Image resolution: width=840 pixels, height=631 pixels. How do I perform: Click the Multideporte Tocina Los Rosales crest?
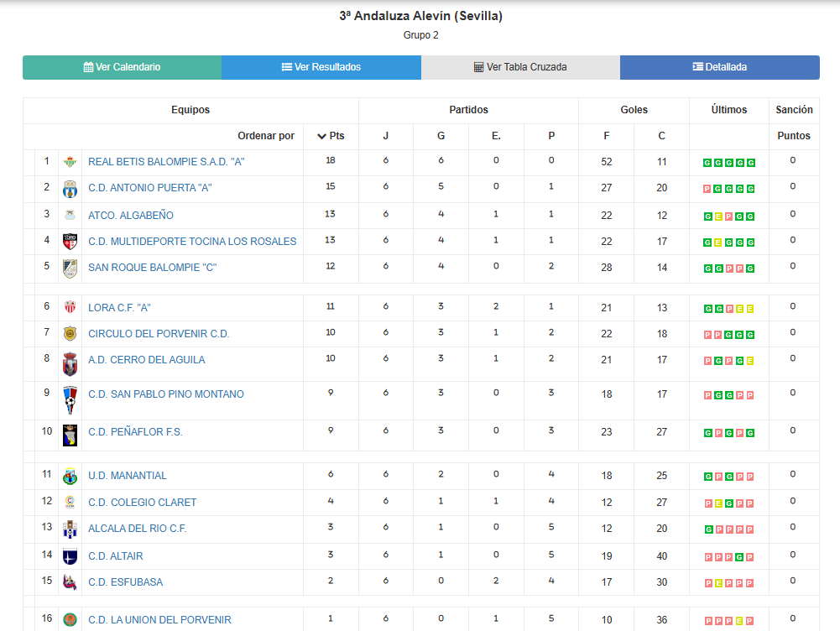pyautogui.click(x=70, y=242)
